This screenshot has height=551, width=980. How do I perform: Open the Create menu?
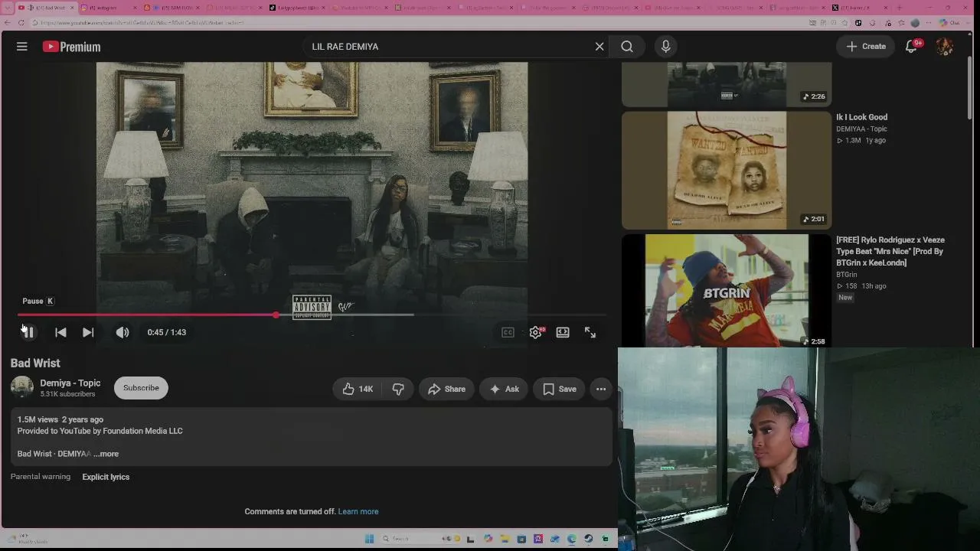click(x=866, y=47)
